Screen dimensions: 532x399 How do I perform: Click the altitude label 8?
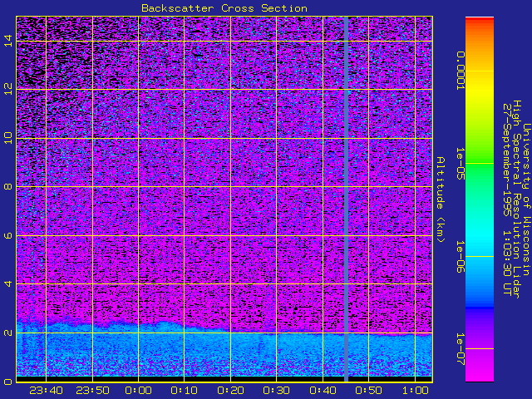[8, 186]
